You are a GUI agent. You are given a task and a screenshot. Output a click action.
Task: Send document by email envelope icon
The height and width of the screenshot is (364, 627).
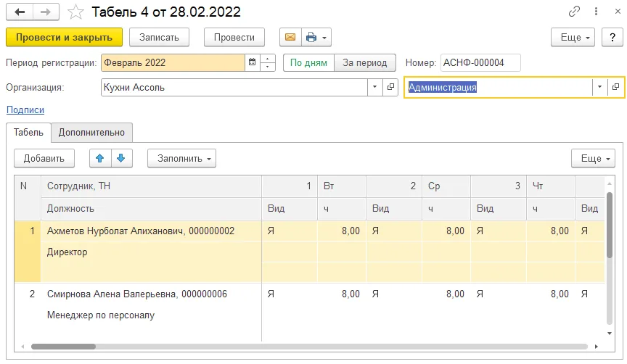290,37
